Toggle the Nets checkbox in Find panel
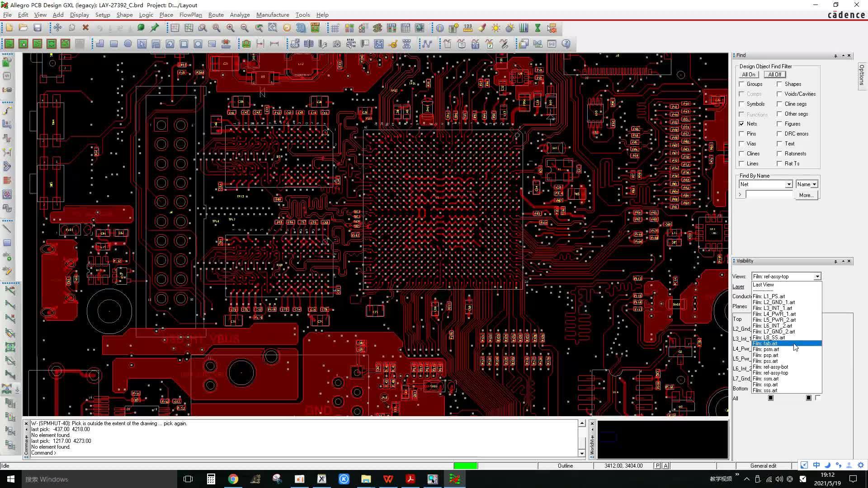868x488 pixels. 743,123
